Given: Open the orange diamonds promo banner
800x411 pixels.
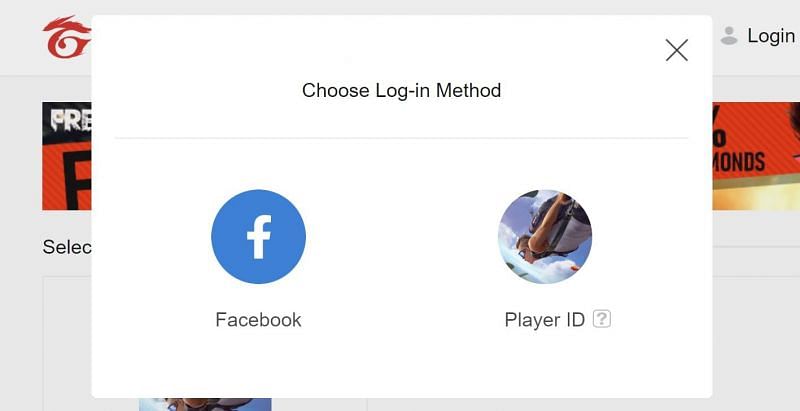Looking at the screenshot, I should tap(756, 156).
